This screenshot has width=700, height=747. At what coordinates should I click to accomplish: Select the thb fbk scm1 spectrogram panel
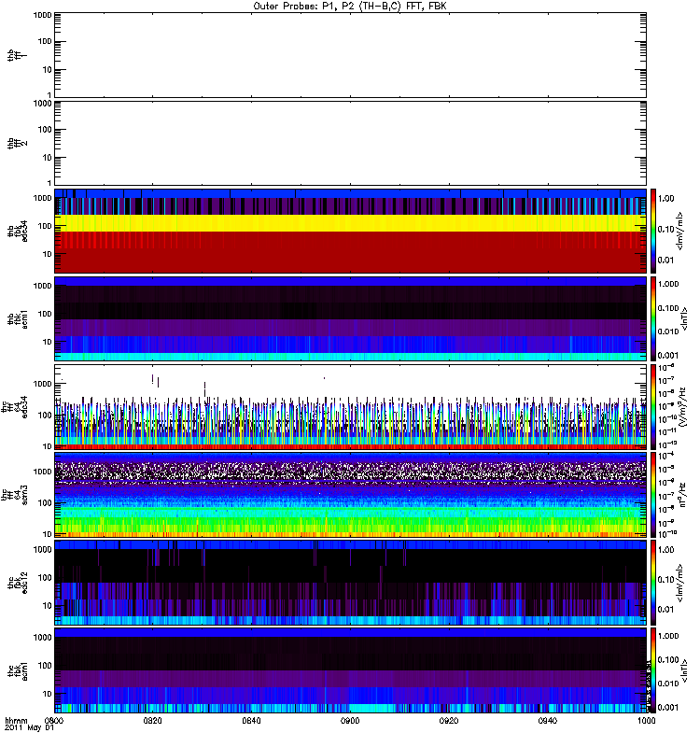tap(350, 318)
